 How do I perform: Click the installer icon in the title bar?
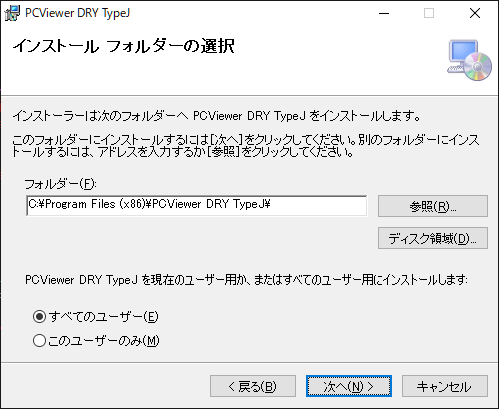[x=12, y=13]
